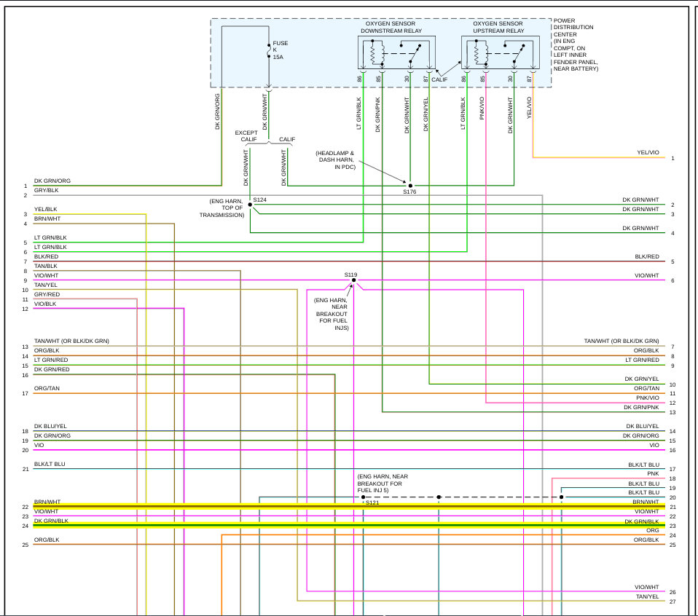The image size is (698, 616).
Task: Click the Power Distribution Center description text
Action: point(576,44)
